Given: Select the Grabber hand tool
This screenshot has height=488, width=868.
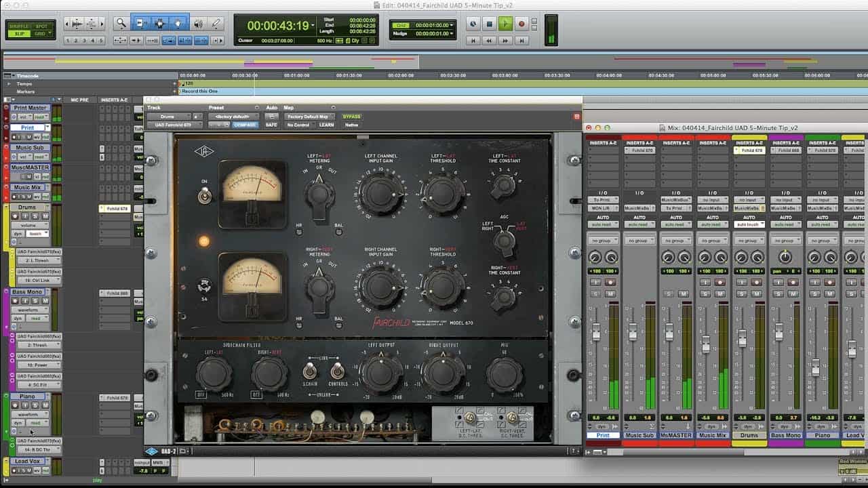Looking at the screenshot, I should [x=179, y=23].
